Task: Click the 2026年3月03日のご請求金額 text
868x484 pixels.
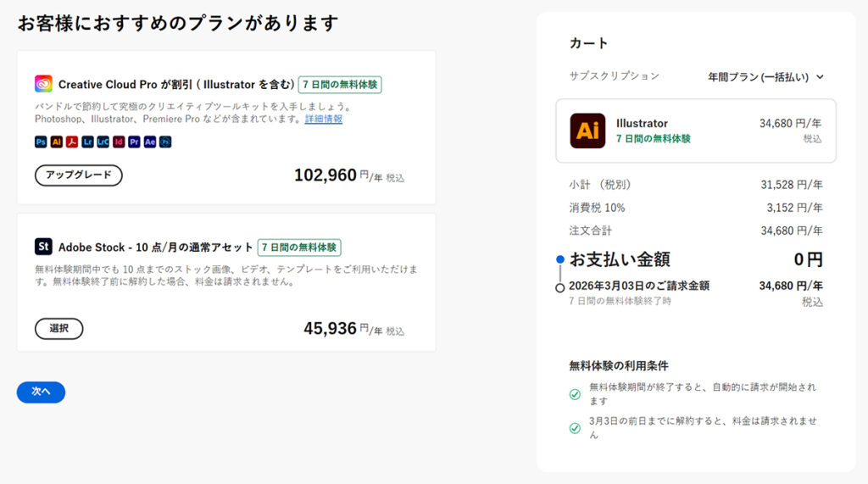Action: 639,286
